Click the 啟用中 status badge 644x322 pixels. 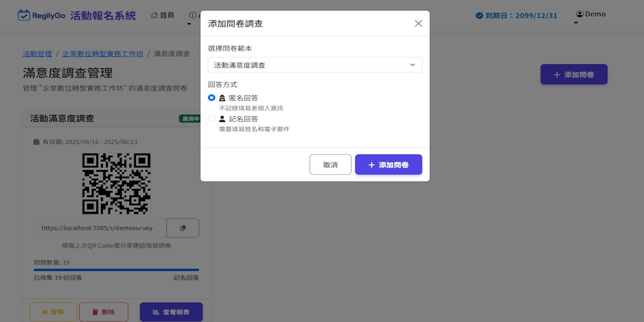[189, 119]
